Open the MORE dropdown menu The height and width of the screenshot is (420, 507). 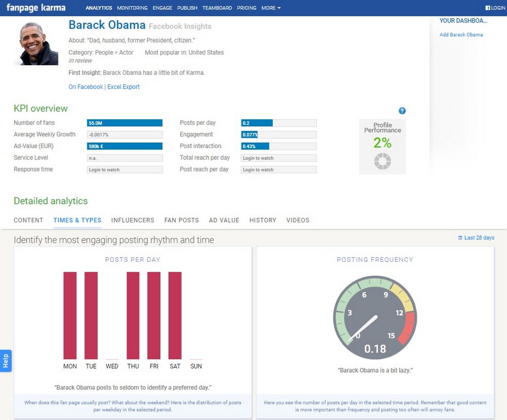coord(271,8)
